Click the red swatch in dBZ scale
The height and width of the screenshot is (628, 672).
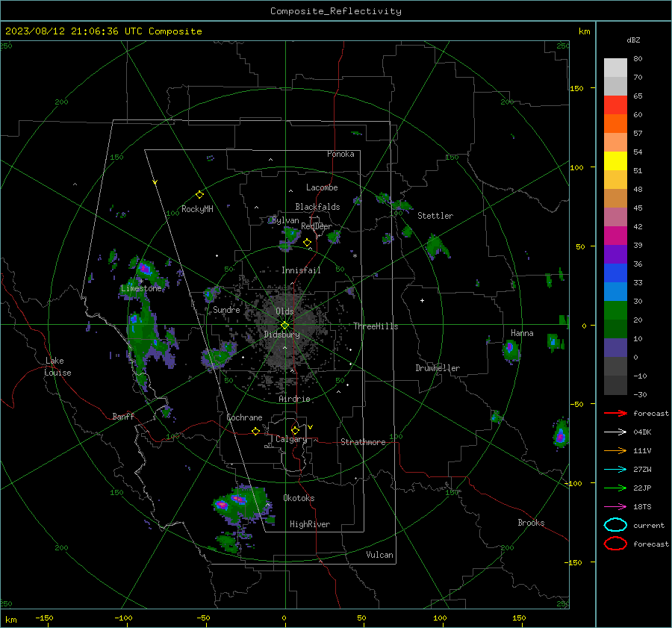click(x=615, y=105)
